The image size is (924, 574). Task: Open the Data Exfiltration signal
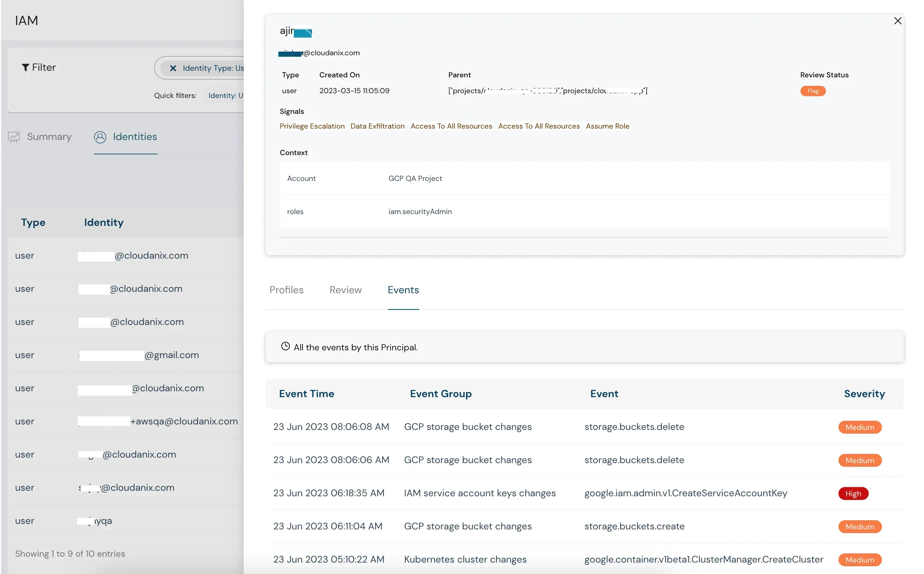point(376,126)
